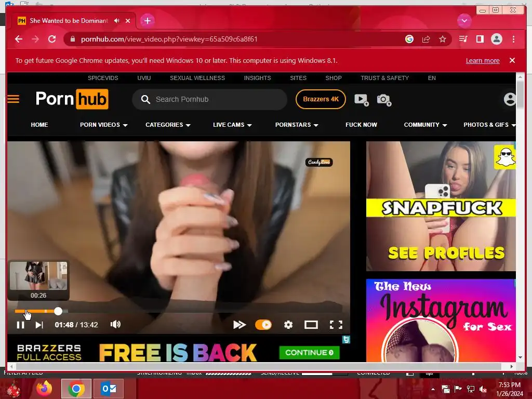The width and height of the screenshot is (532, 399).
Task: Open SEXUAL WELLNESS top link
Action: coord(197,78)
